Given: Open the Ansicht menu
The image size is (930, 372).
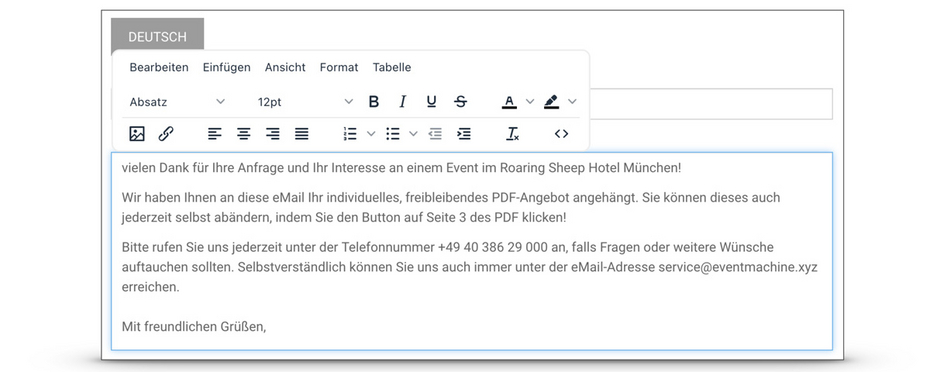Looking at the screenshot, I should click(285, 67).
